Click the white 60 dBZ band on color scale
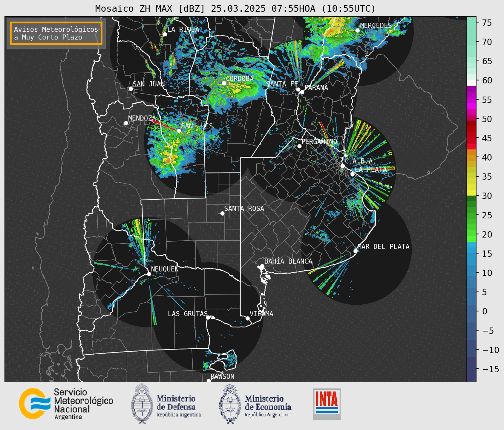This screenshot has height=430, width=504. point(471,83)
